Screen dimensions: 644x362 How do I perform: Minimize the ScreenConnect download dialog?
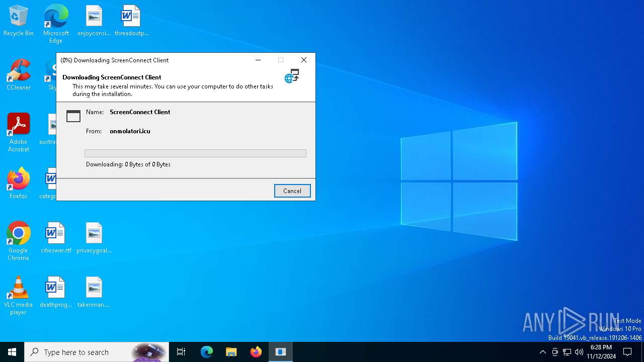(258, 60)
